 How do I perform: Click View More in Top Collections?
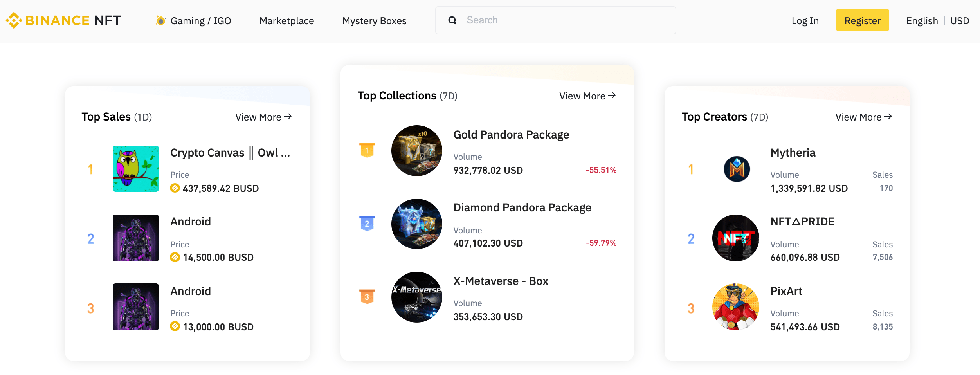coord(587,96)
